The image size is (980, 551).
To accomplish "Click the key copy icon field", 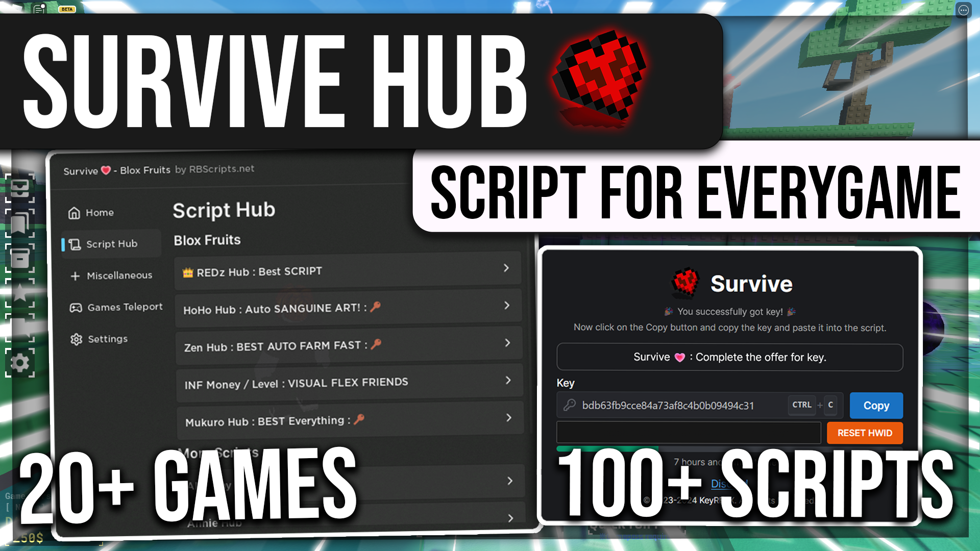I will click(572, 405).
